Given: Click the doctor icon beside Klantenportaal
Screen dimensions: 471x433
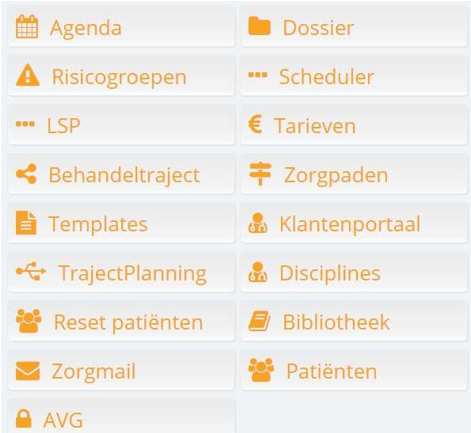Looking at the screenshot, I should click(258, 223).
